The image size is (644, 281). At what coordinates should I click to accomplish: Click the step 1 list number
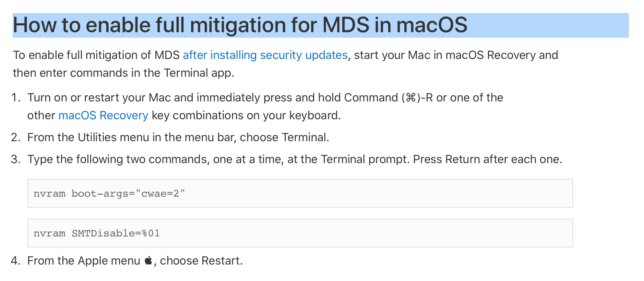16,98
